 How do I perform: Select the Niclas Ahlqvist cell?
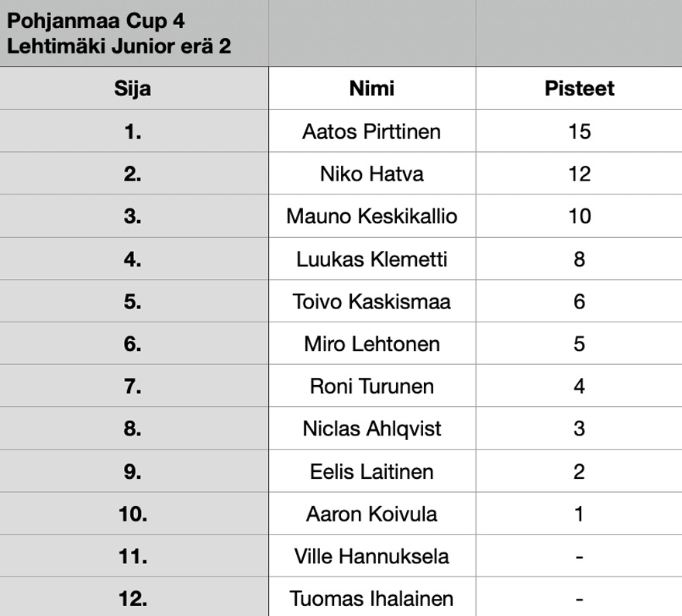point(372,428)
